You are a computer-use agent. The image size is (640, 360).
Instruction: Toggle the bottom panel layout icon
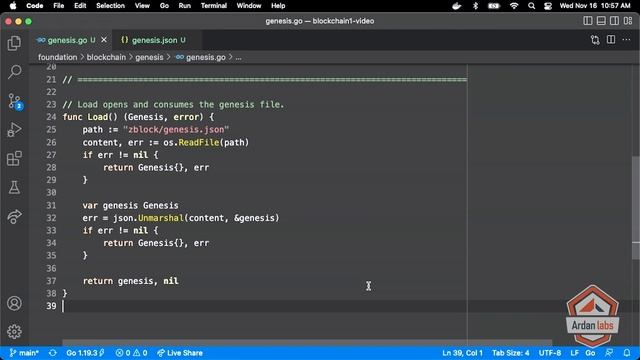[601, 21]
